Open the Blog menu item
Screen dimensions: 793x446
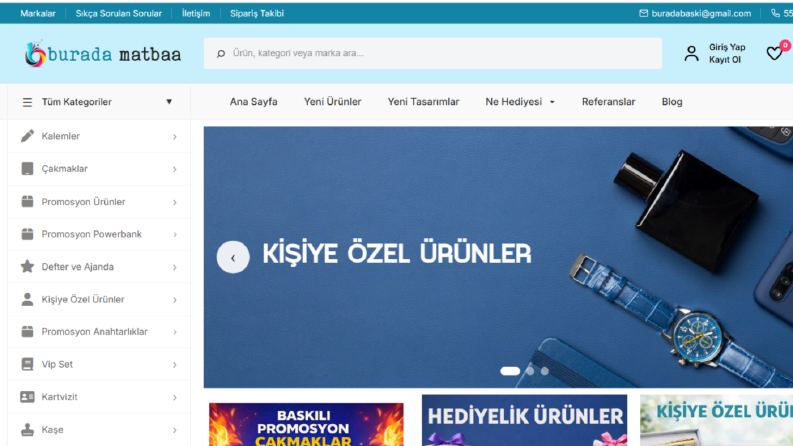pyautogui.click(x=672, y=102)
